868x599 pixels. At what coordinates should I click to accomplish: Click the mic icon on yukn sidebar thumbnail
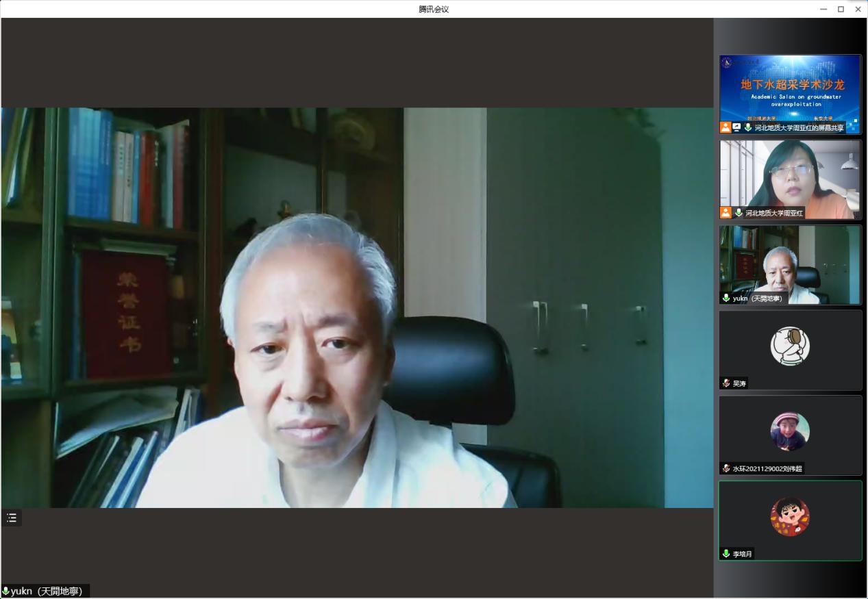[726, 298]
